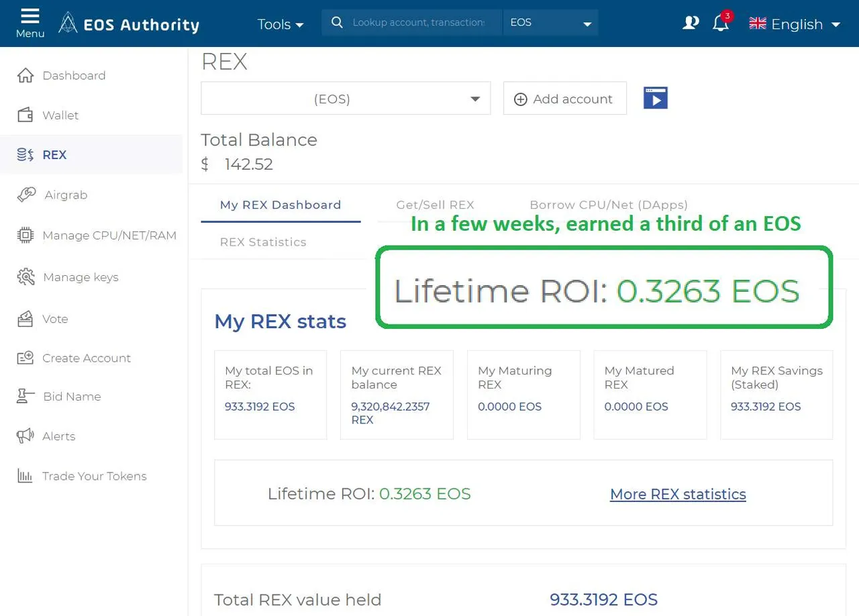Switch to My REX Dashboard tab
Image resolution: width=859 pixels, height=616 pixels.
(x=281, y=205)
